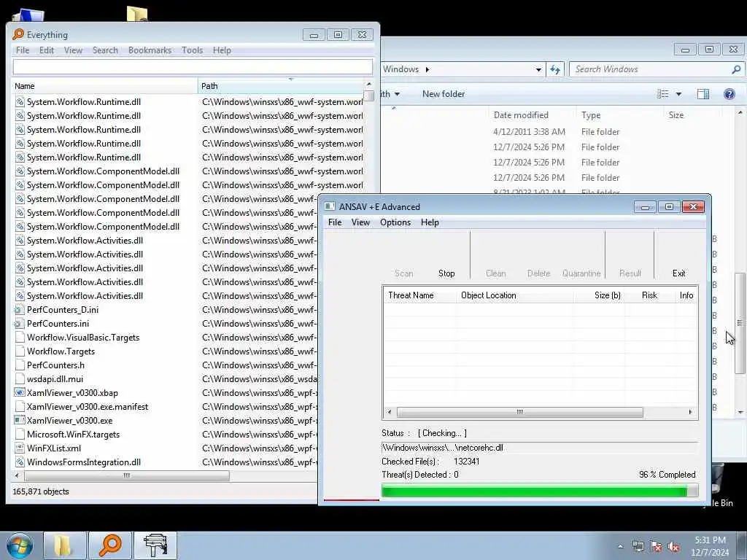Select the PerfCounters.h row
The height and width of the screenshot is (560, 747).
[x=164, y=365]
